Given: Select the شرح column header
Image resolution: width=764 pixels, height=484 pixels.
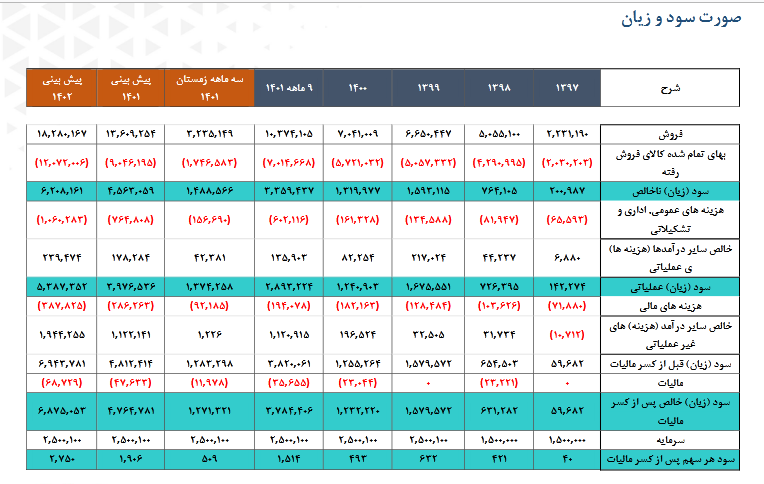Looking at the screenshot, I should click(x=670, y=88).
